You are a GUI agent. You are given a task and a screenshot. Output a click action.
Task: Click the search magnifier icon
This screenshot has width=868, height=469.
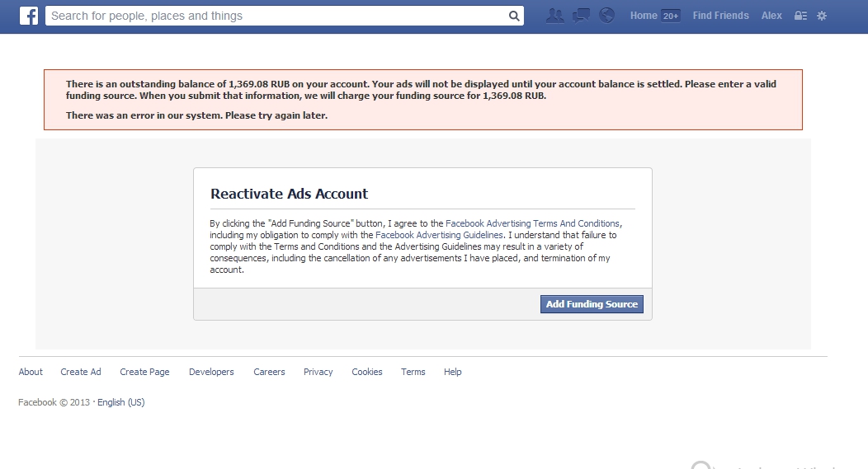click(514, 16)
